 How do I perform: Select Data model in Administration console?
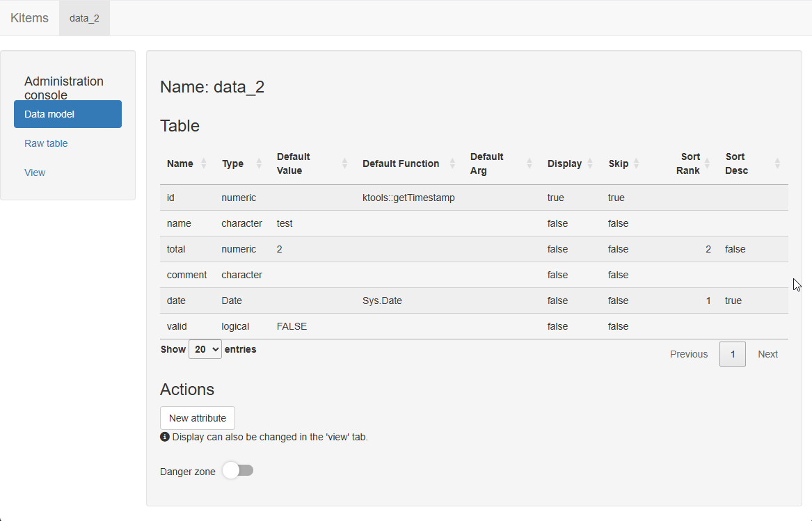point(67,114)
